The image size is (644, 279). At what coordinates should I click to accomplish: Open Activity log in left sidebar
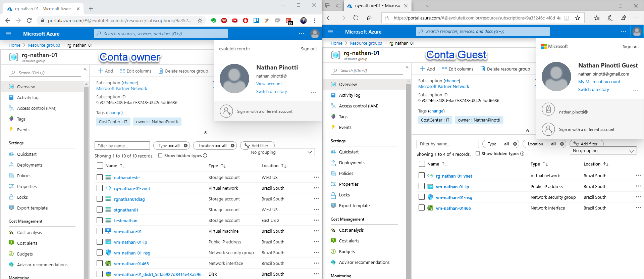coord(28,97)
